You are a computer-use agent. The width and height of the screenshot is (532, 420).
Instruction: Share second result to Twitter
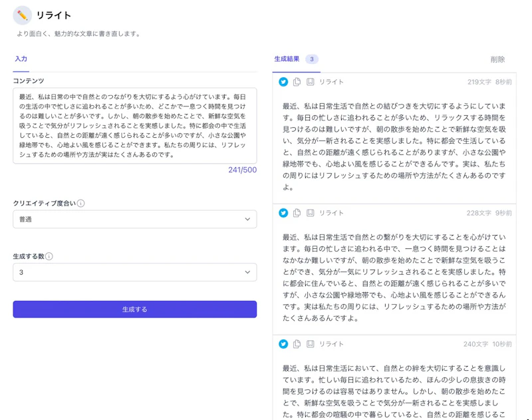(x=283, y=213)
